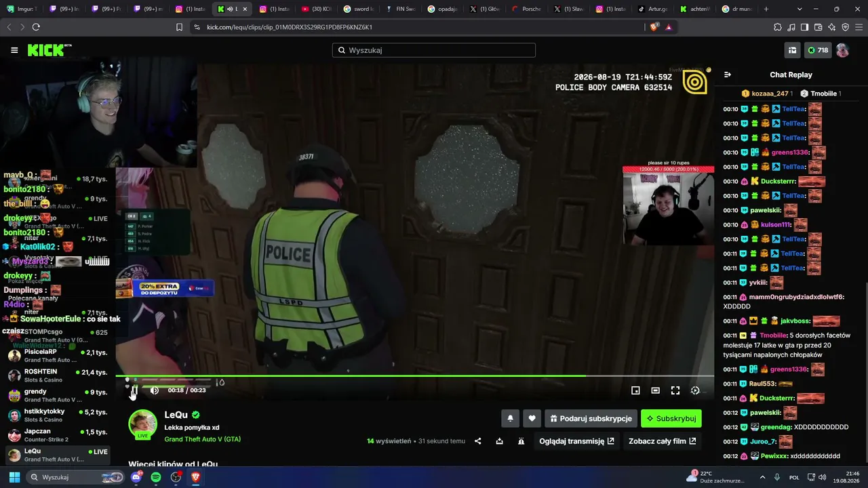868x488 pixels.
Task: Switch to the Imgur tab
Action: tap(22, 9)
